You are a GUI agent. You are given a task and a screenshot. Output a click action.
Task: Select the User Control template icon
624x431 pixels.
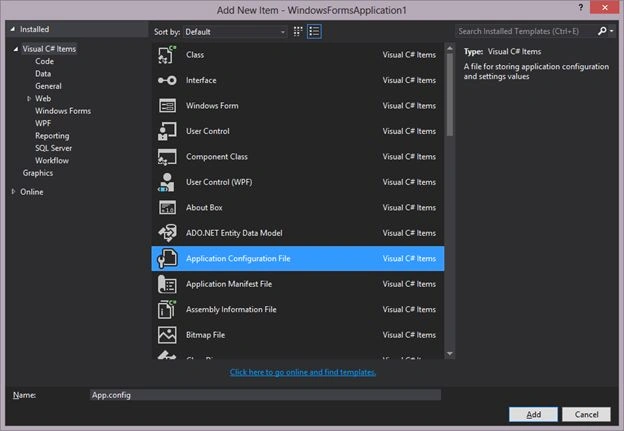tap(167, 131)
